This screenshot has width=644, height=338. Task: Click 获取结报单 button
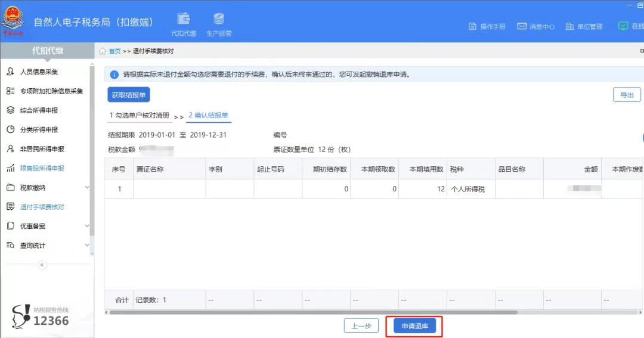click(129, 95)
